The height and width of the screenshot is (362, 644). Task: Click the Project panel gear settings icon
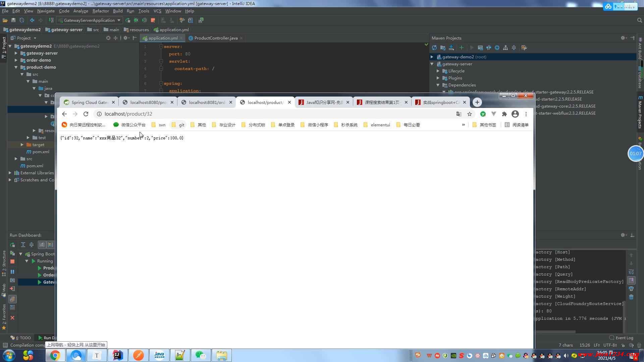pos(125,38)
